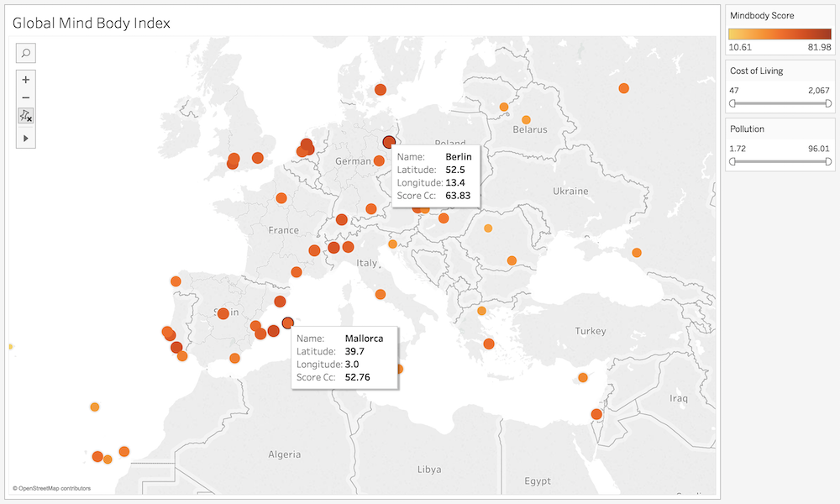This screenshot has width=840, height=504.
Task: Click the Pollution maximum value 96.01
Action: pyautogui.click(x=818, y=148)
